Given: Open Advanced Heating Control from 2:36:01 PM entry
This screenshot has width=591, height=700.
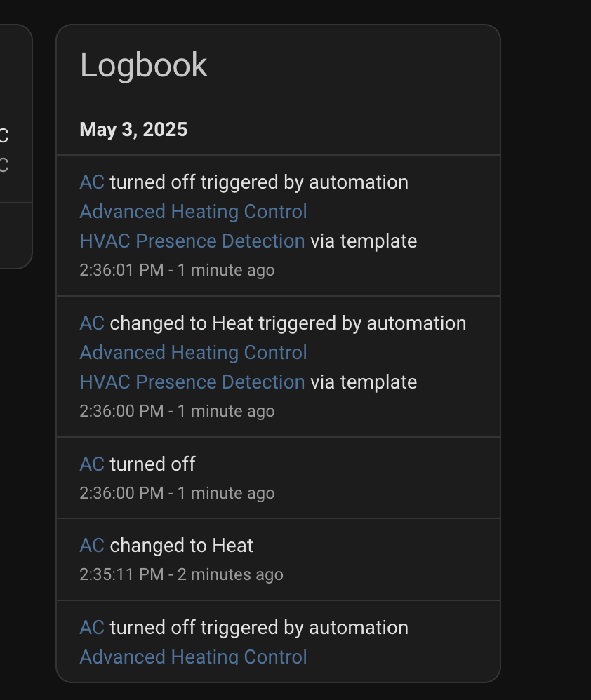Looking at the screenshot, I should (193, 212).
